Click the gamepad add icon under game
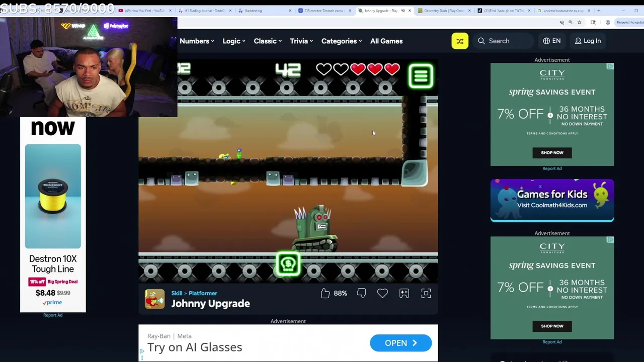 click(404, 293)
